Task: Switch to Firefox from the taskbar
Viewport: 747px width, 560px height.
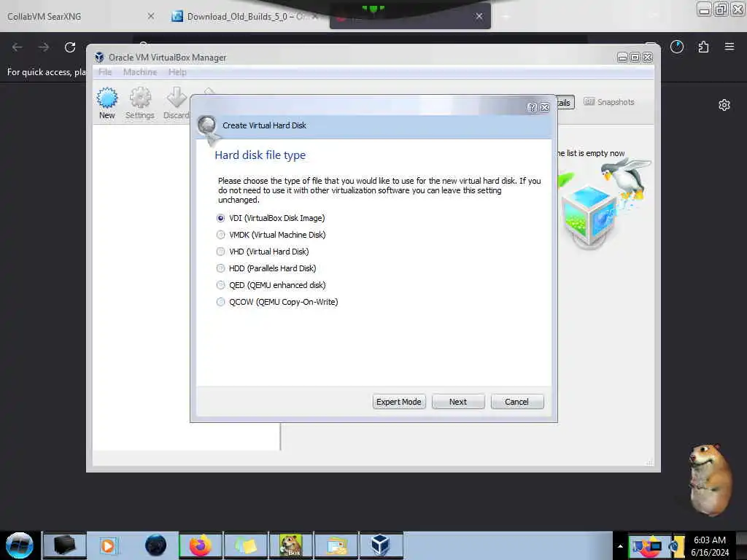Action: (x=201, y=545)
